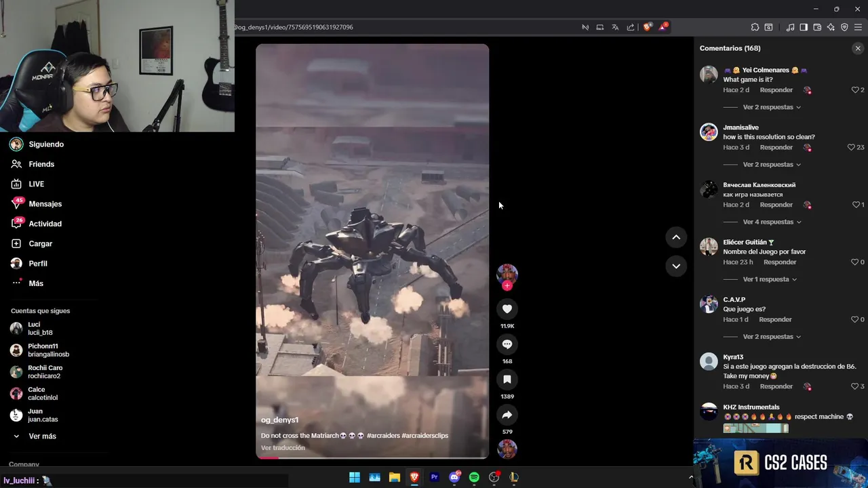Image resolution: width=868 pixels, height=488 pixels.
Task: Expand 2 replies under Yei Colmenares comment
Action: 772,107
